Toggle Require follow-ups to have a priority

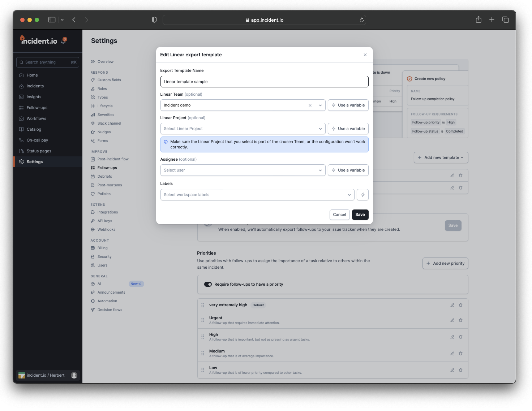click(x=208, y=285)
